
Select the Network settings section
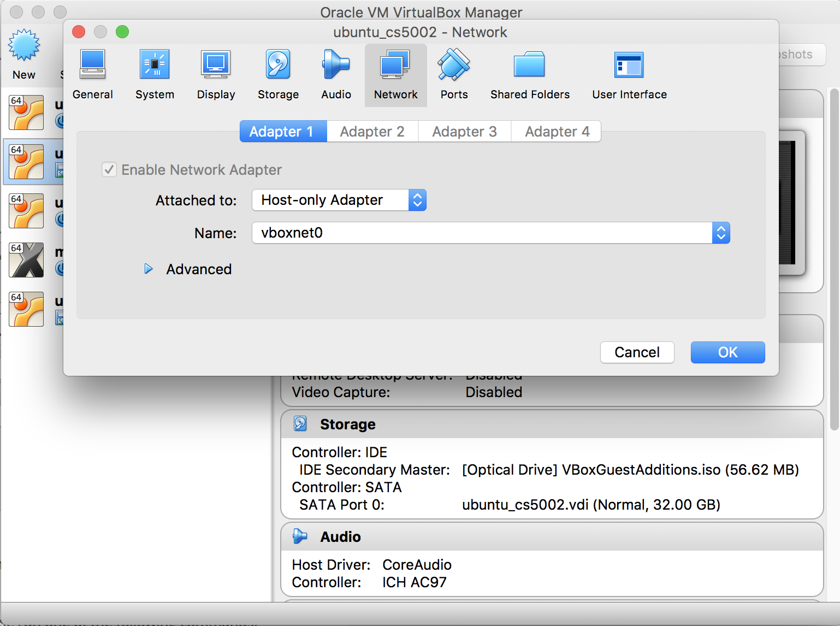pyautogui.click(x=395, y=75)
